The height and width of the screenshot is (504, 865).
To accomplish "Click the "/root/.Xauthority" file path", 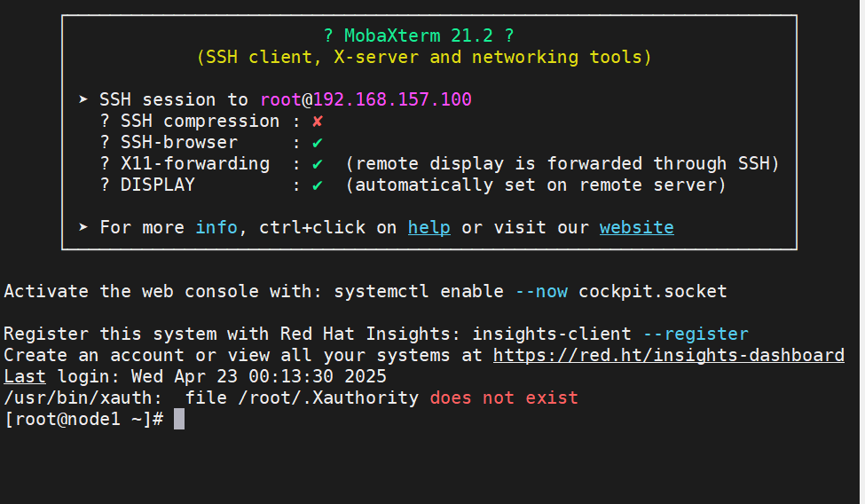I will tap(328, 398).
